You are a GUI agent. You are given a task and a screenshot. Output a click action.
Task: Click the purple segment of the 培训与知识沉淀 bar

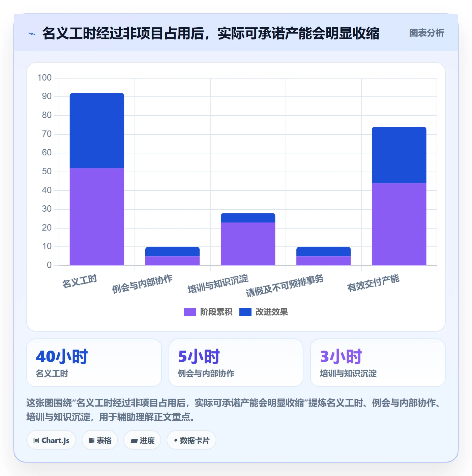point(248,244)
